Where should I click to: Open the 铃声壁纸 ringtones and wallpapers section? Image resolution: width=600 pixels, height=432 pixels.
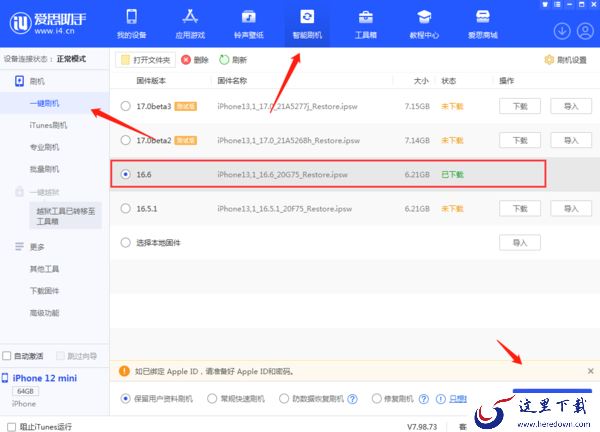(x=249, y=24)
